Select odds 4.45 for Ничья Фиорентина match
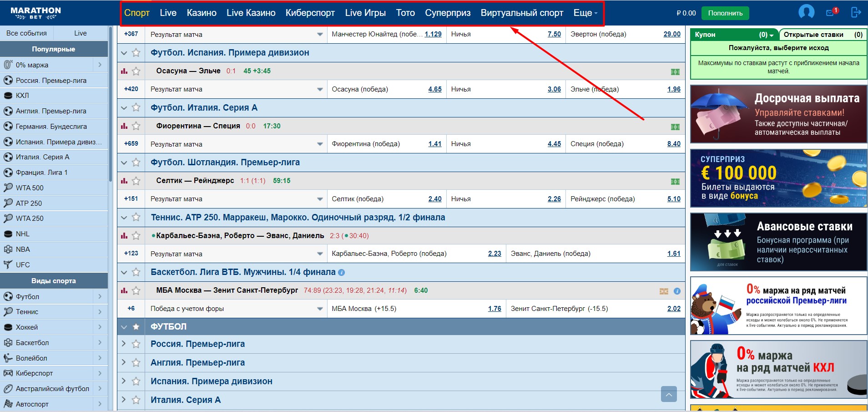This screenshot has width=868, height=412. coord(554,144)
